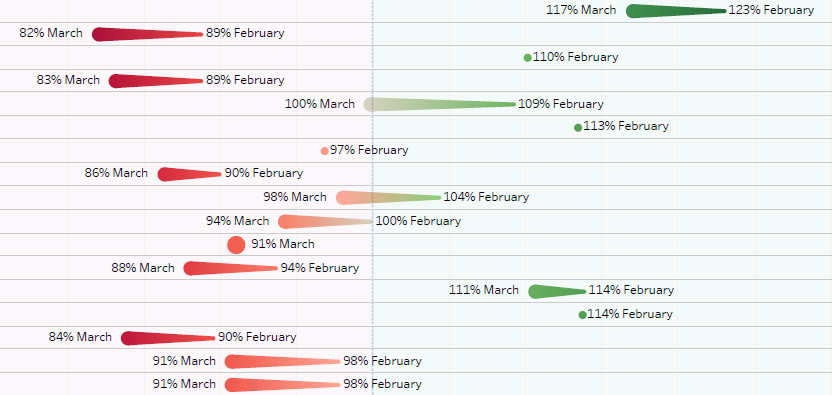Click the 98% March to 104% February bar

[x=388, y=198]
